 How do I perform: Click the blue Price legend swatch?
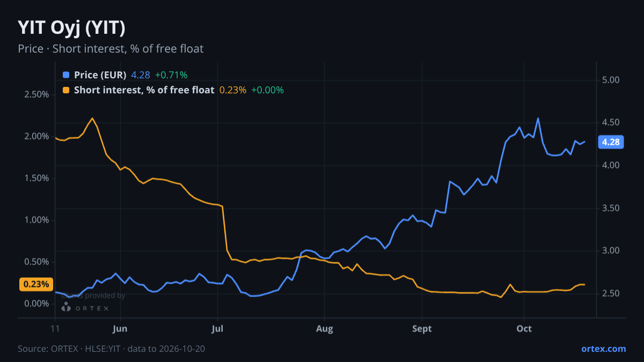click(x=66, y=75)
